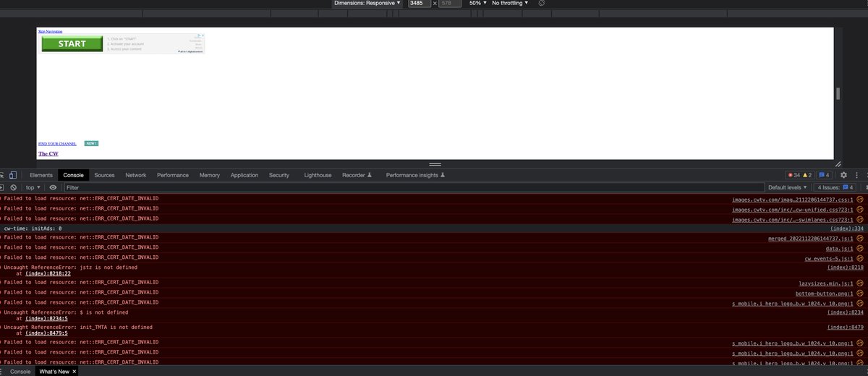Open the top JavaScript context dropdown
Screen dimensions: 868x376
[x=33, y=187]
